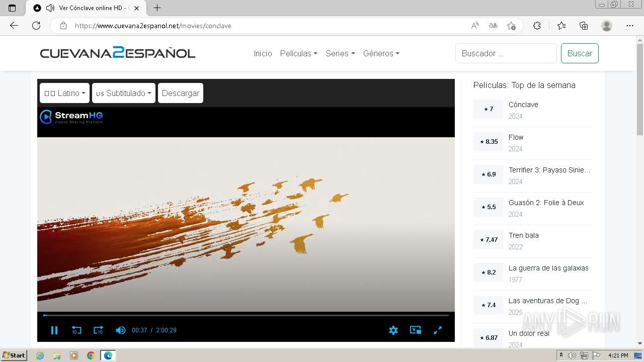Expand the Series menu

click(340, 53)
